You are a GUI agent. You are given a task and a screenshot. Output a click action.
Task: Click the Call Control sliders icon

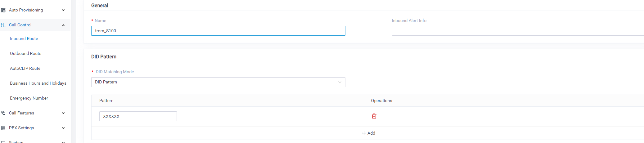(x=3, y=25)
